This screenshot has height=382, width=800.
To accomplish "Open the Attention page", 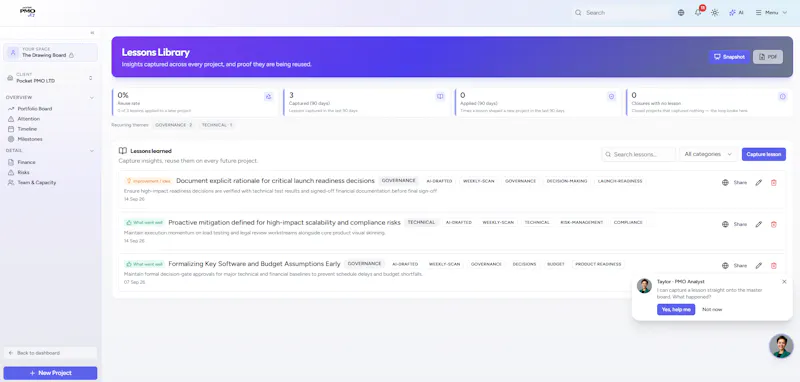I will [29, 119].
